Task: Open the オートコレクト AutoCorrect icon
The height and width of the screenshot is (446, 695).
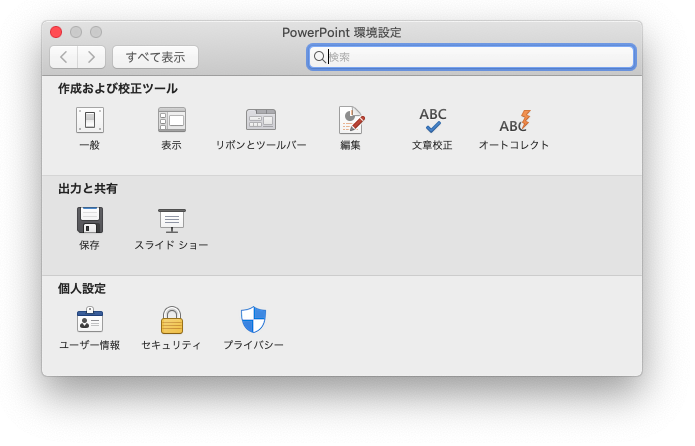Action: point(515,121)
